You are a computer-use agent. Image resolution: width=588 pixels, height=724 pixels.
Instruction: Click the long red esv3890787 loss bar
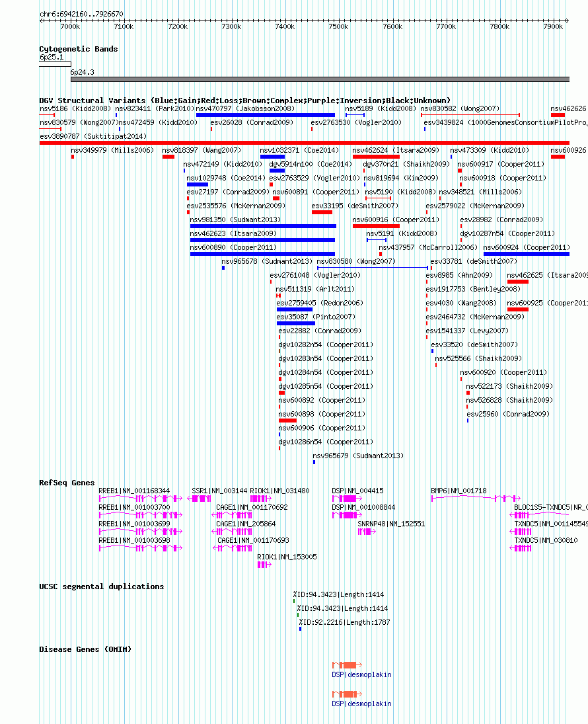pos(305,143)
